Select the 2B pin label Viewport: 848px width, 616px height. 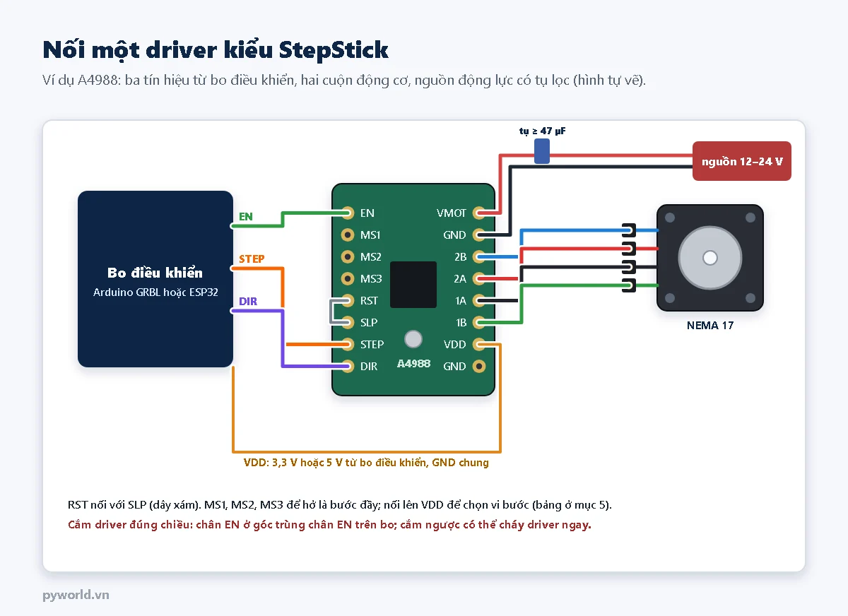[459, 256]
